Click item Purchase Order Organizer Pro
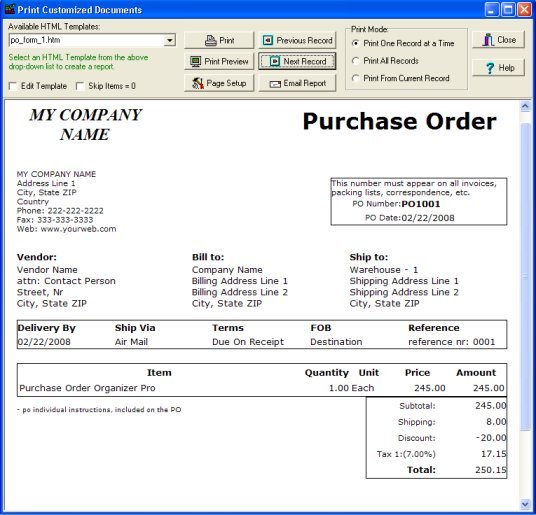The height and width of the screenshot is (515, 536). coord(88,388)
